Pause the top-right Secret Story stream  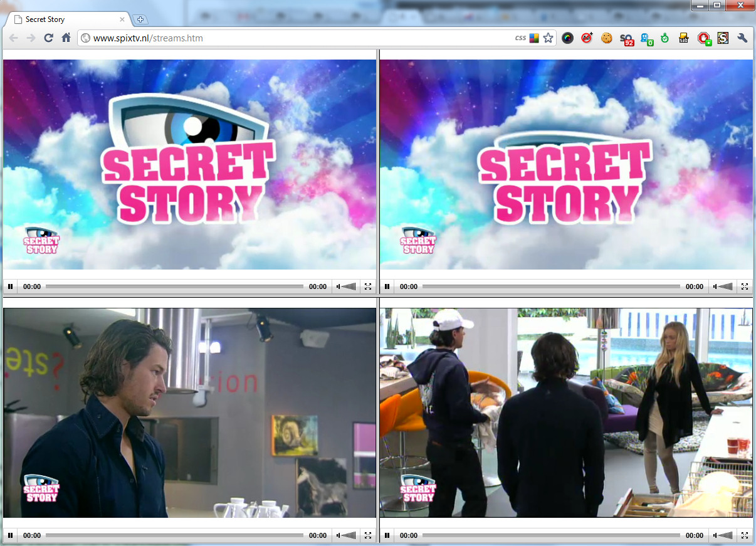pyautogui.click(x=387, y=286)
